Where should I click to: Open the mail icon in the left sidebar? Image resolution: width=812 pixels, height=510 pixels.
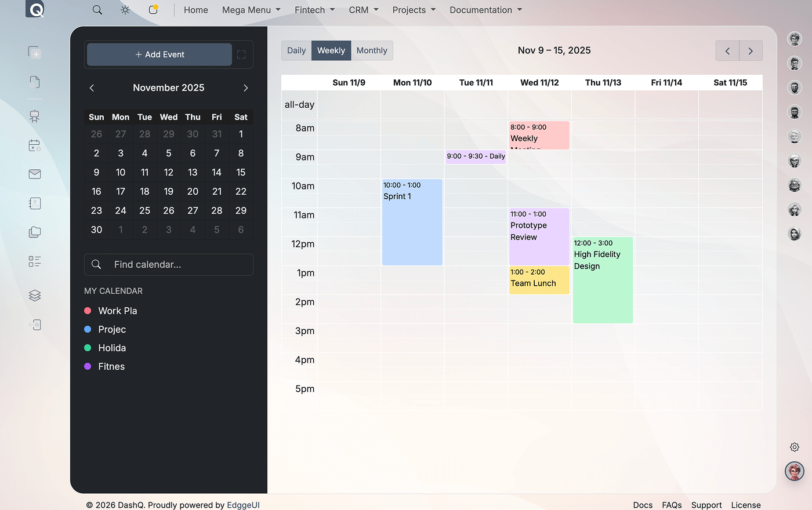pyautogui.click(x=34, y=174)
